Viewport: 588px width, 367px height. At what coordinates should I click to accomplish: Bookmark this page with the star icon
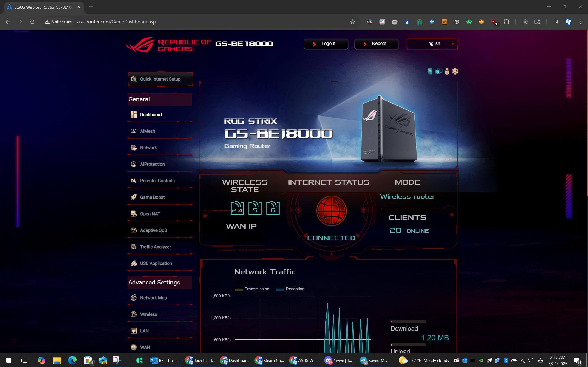[352, 22]
